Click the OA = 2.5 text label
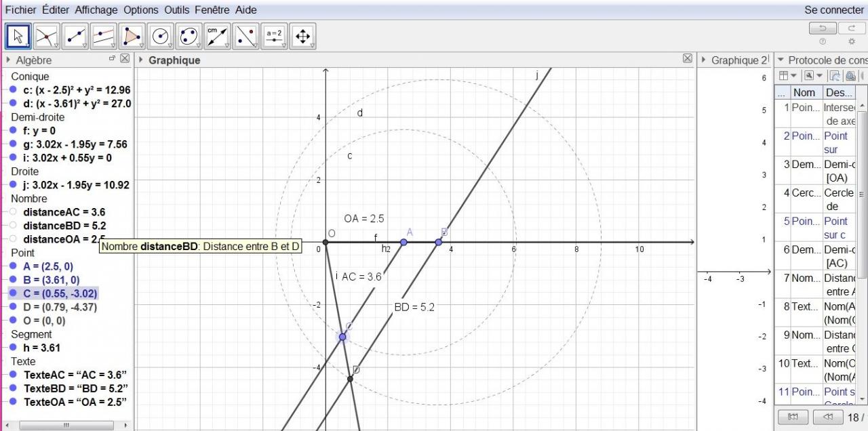 pos(364,218)
